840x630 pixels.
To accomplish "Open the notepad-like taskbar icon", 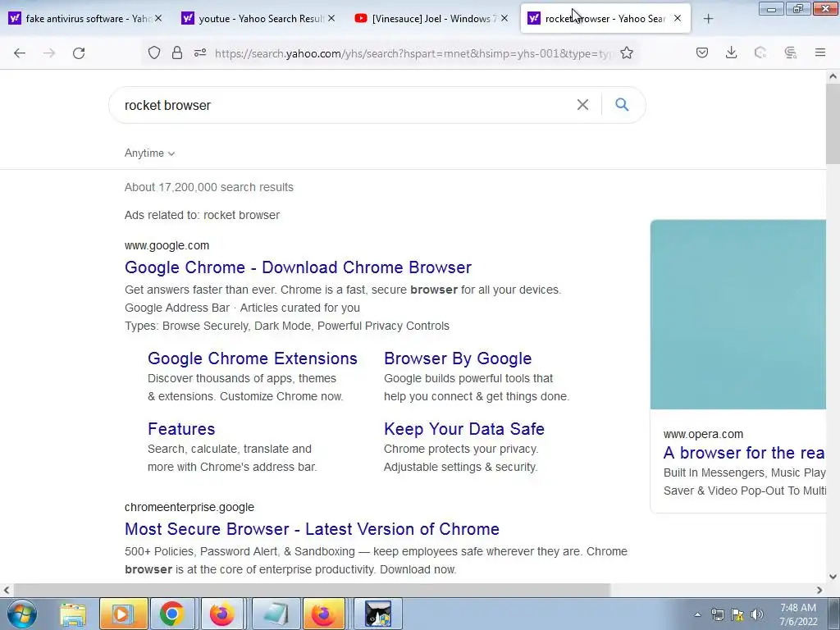I will point(276,614).
